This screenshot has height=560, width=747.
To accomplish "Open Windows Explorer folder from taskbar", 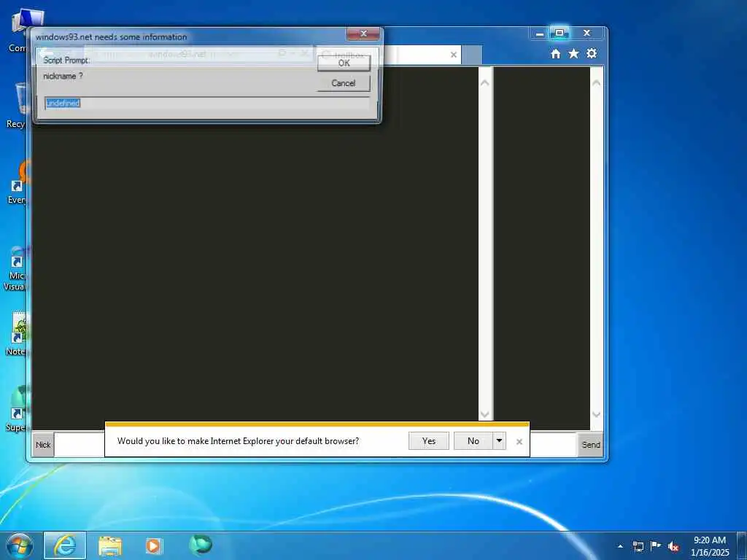I will coord(110,545).
